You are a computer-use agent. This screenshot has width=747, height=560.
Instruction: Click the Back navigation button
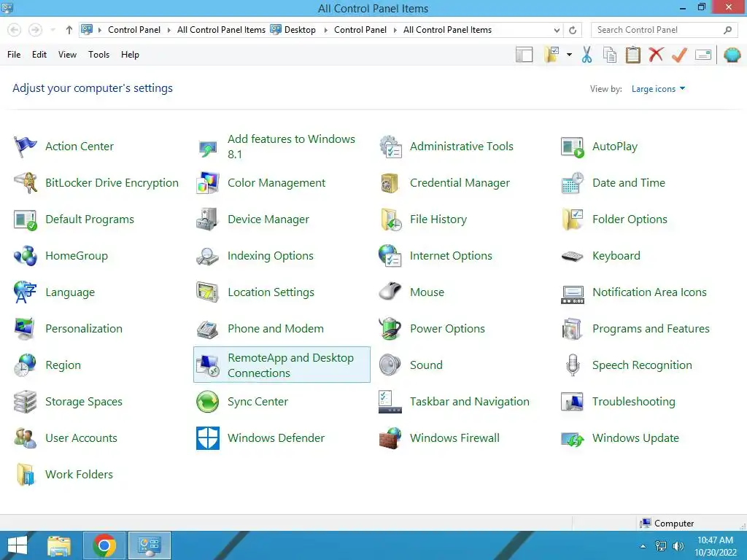coord(15,30)
